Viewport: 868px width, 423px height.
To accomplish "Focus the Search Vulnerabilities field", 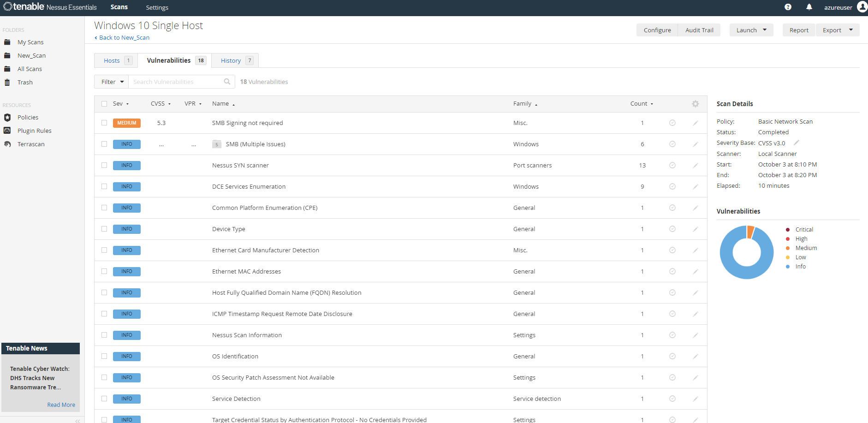I will click(x=182, y=82).
